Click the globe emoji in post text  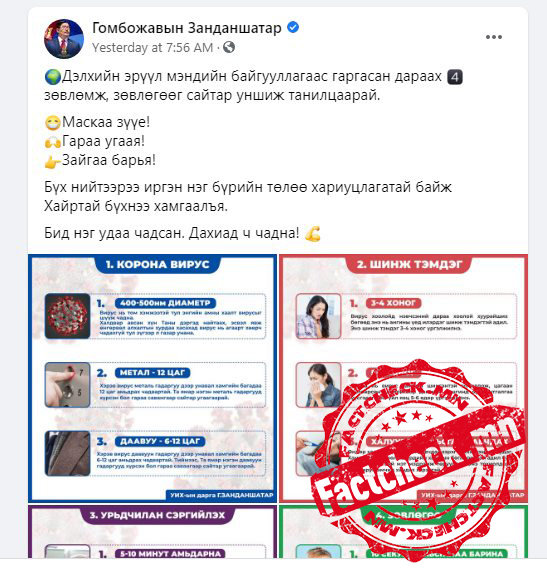point(53,77)
